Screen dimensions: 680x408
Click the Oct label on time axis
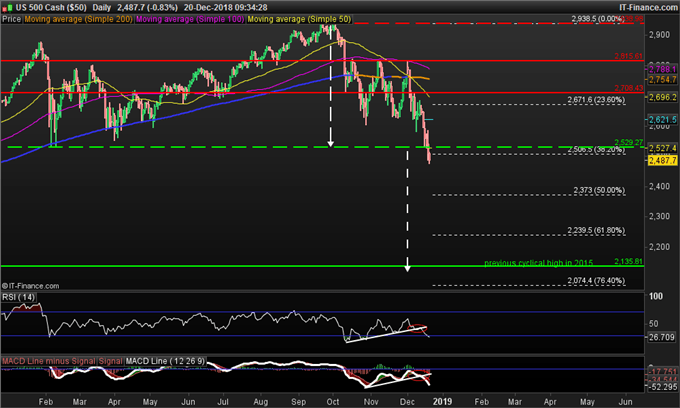333,401
